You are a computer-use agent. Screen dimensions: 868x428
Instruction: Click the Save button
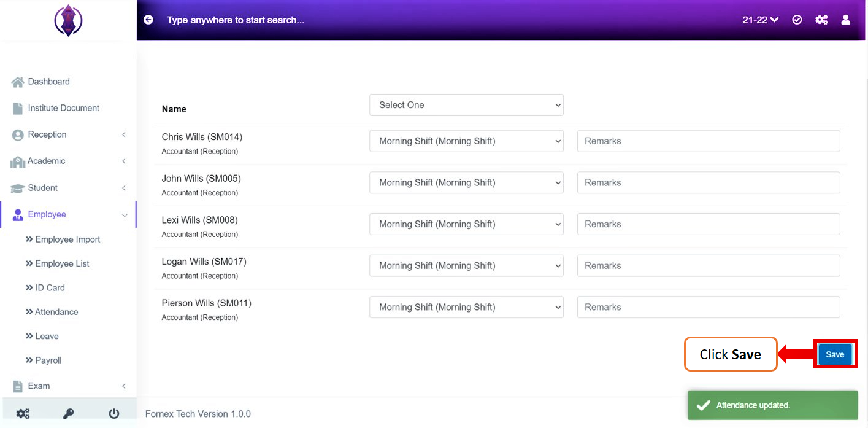pos(835,354)
